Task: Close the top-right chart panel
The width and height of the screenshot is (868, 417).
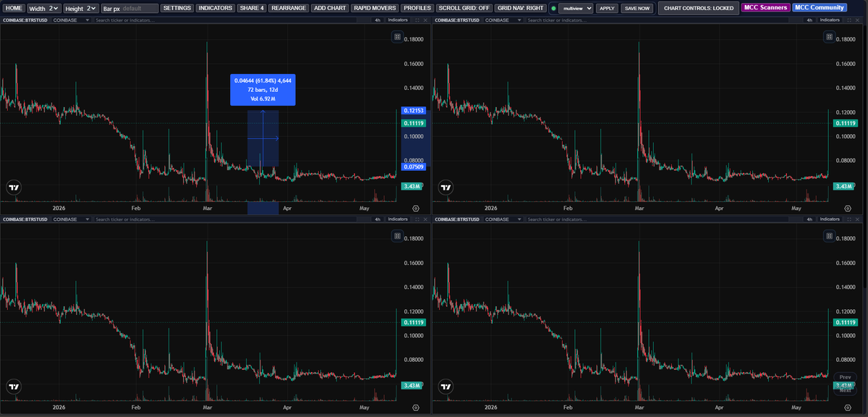Action: 857,20
